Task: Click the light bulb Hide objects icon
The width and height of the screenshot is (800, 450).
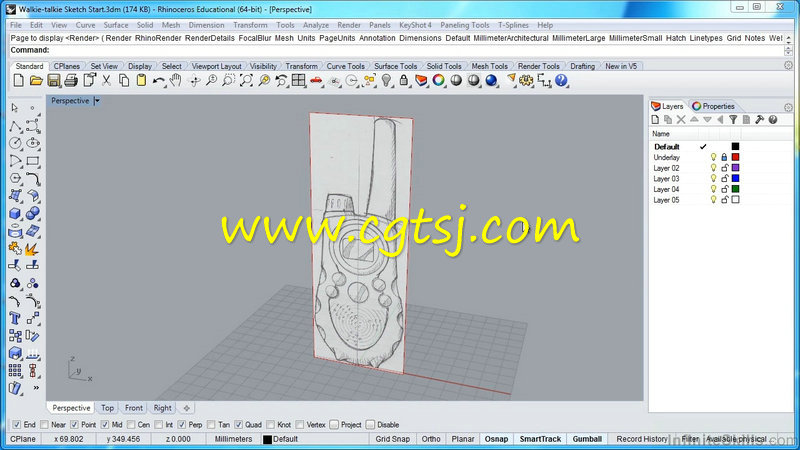Action: [387, 81]
